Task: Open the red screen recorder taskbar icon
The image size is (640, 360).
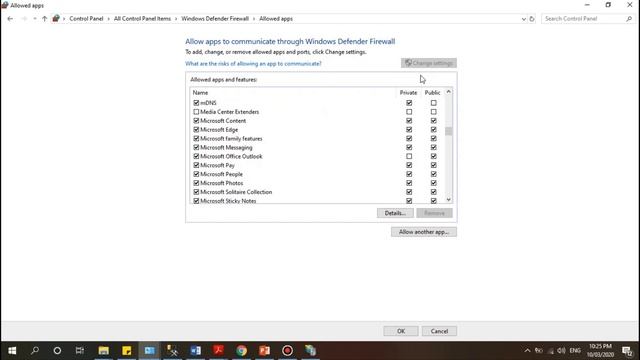Action: click(287, 351)
